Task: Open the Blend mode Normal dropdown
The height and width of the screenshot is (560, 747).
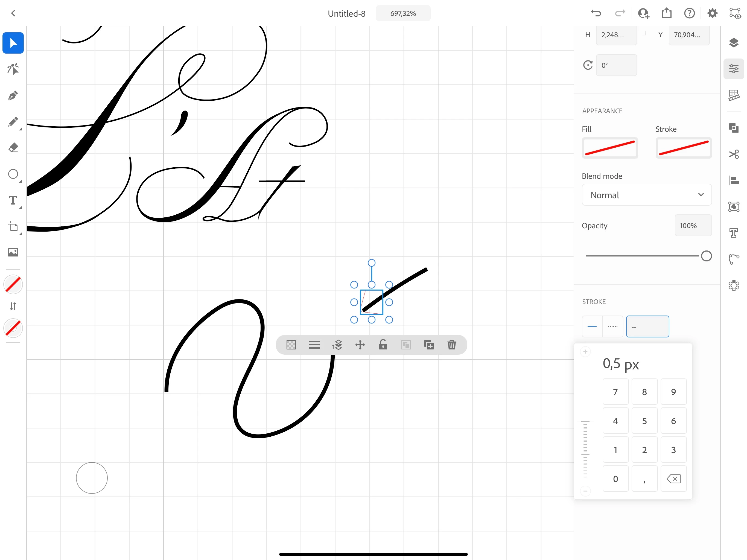Action: [646, 195]
